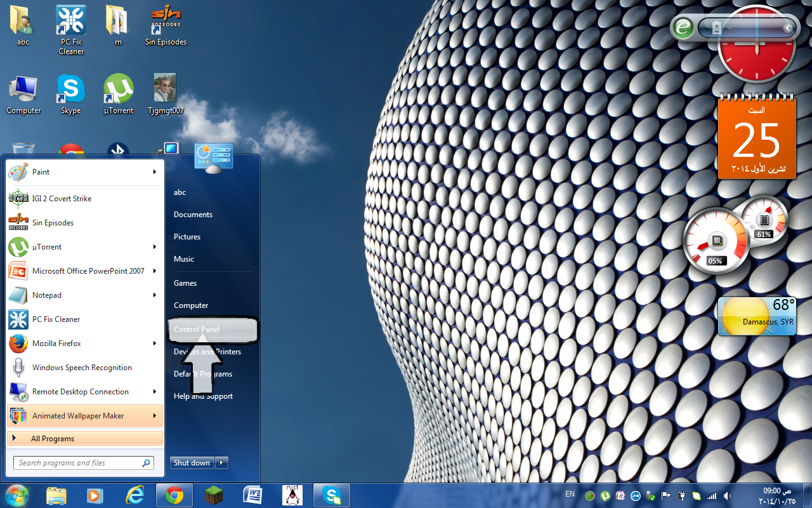Open Minecraft from the taskbar
Image resolution: width=812 pixels, height=508 pixels.
click(x=214, y=495)
